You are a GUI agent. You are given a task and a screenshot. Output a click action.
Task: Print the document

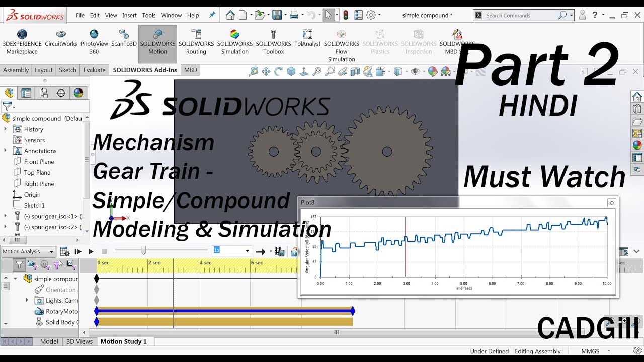(294, 15)
